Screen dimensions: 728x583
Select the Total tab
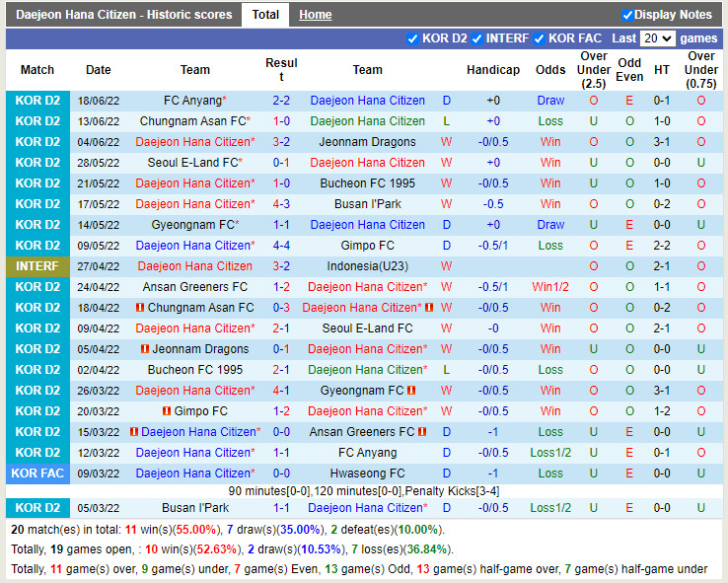pyautogui.click(x=265, y=15)
